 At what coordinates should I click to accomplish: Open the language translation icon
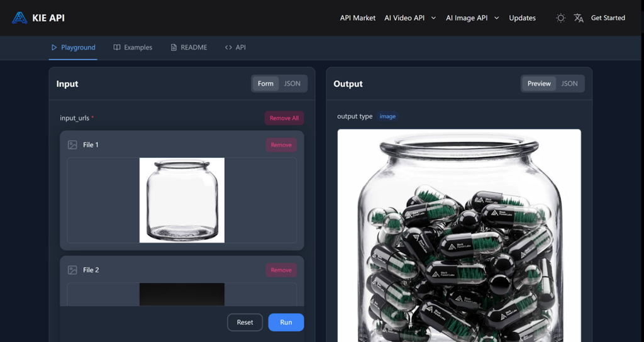coord(579,18)
